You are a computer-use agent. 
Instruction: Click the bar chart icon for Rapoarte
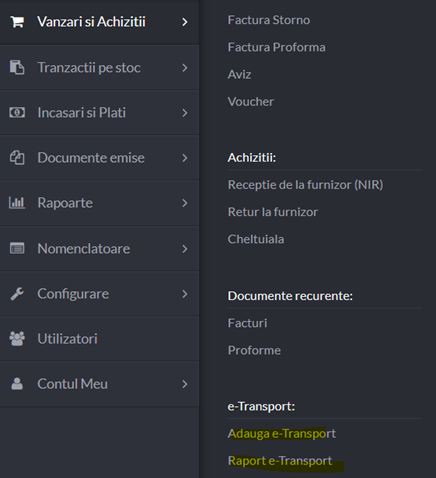17,203
